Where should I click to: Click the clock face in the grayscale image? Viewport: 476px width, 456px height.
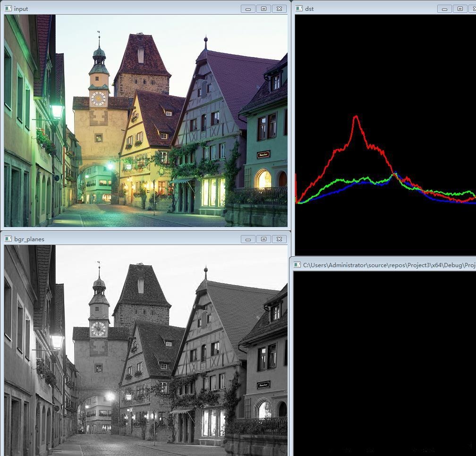pyautogui.click(x=99, y=329)
